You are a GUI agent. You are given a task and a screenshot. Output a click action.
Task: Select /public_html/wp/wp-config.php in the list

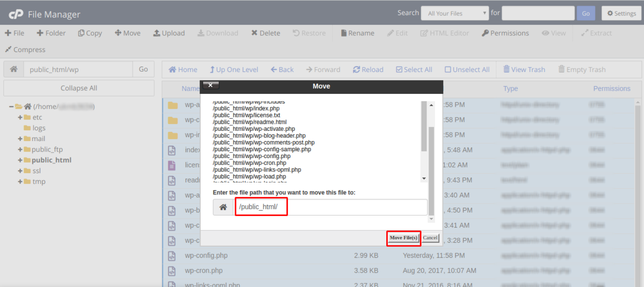coord(252,156)
